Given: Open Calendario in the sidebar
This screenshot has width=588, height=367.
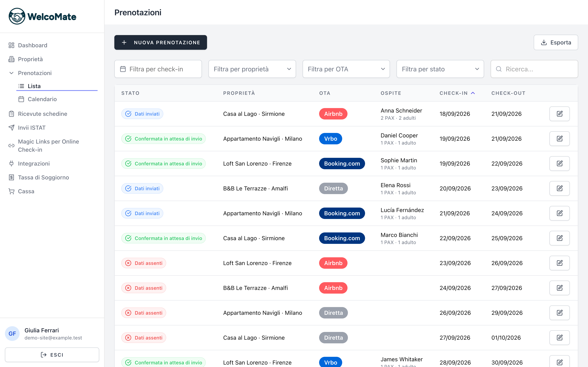Looking at the screenshot, I should tap(42, 99).
